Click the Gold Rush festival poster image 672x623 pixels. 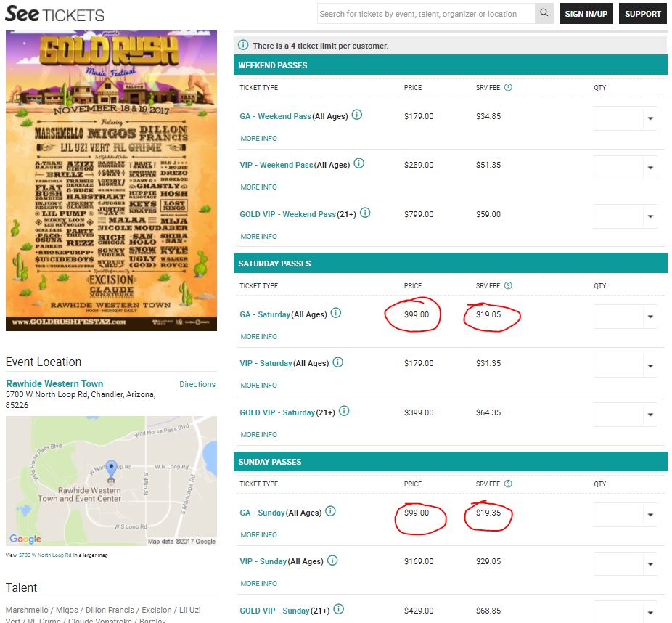(112, 181)
